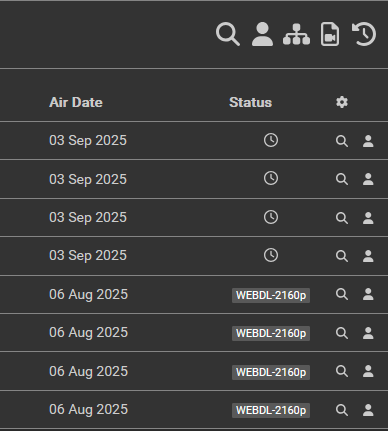Click the air date text of the first 06 Aug 2025 episode
Viewport: 388px width, 431px height.
click(88, 295)
